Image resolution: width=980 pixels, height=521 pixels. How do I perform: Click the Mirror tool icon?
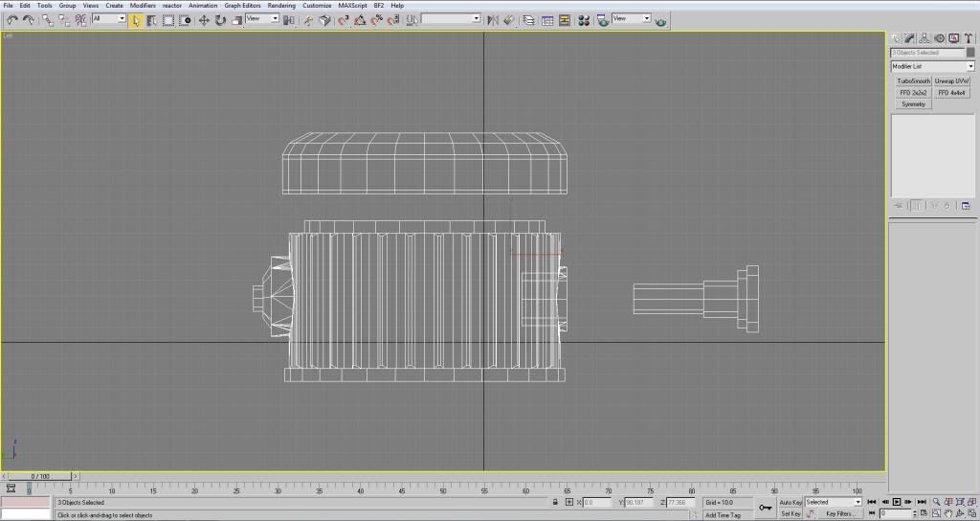tap(493, 19)
